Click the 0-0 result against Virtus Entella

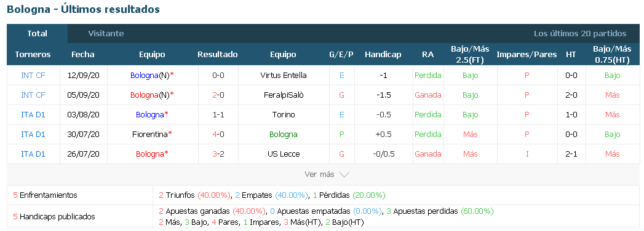pyautogui.click(x=218, y=76)
